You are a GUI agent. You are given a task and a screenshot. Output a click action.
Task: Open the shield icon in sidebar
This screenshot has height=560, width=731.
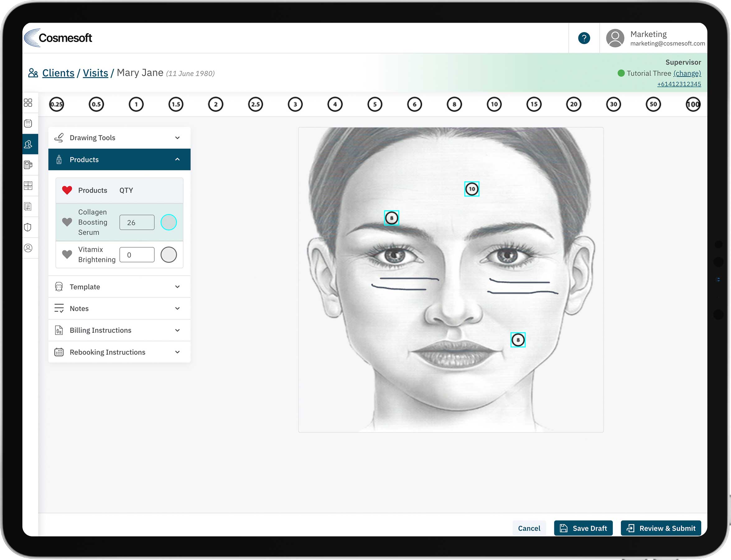[28, 227]
